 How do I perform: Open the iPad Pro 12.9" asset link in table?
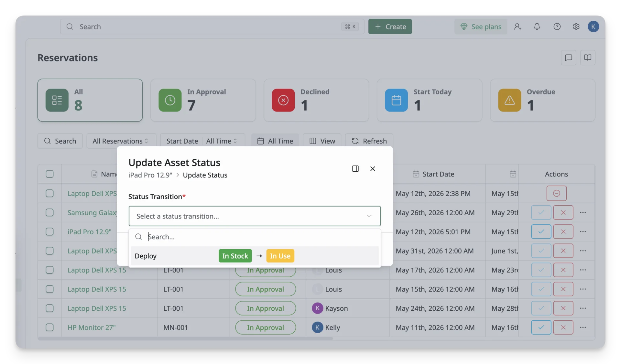[x=89, y=231]
